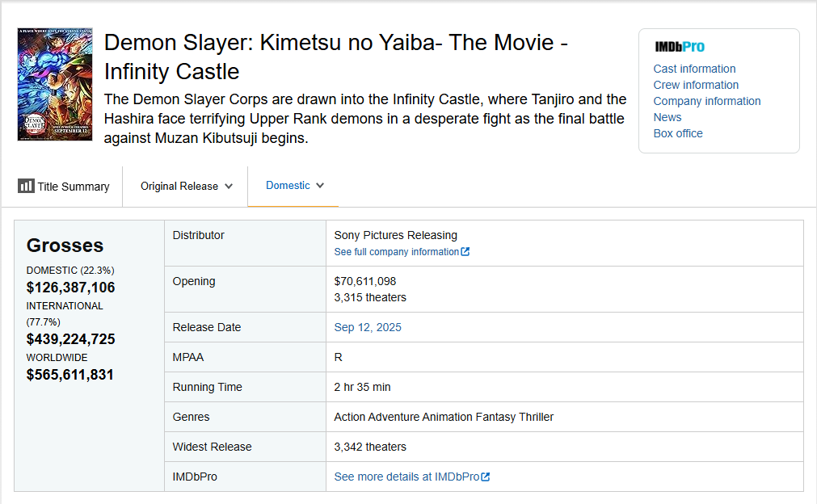
Task: Open the Demon Slayer movie poster thumbnail
Action: click(55, 85)
